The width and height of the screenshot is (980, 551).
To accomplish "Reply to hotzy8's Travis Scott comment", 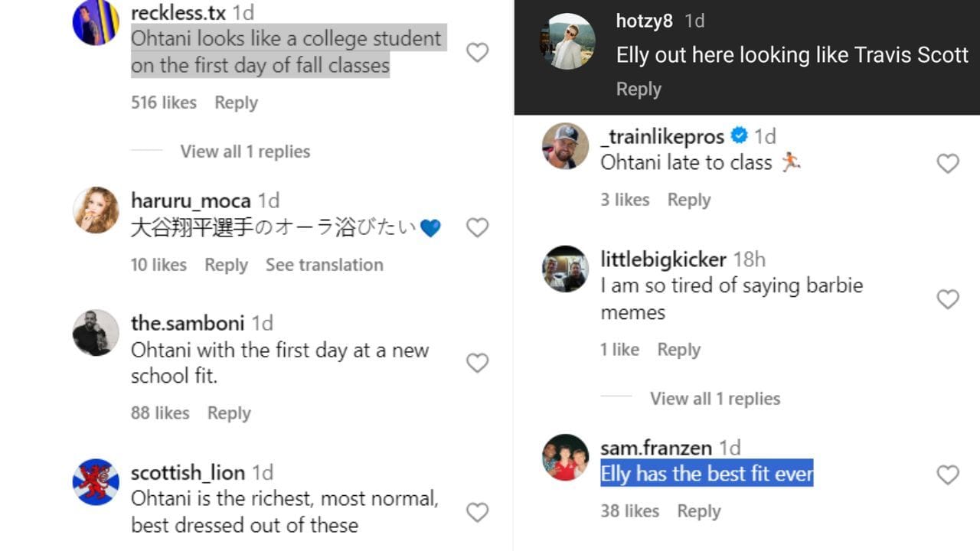I will [639, 89].
